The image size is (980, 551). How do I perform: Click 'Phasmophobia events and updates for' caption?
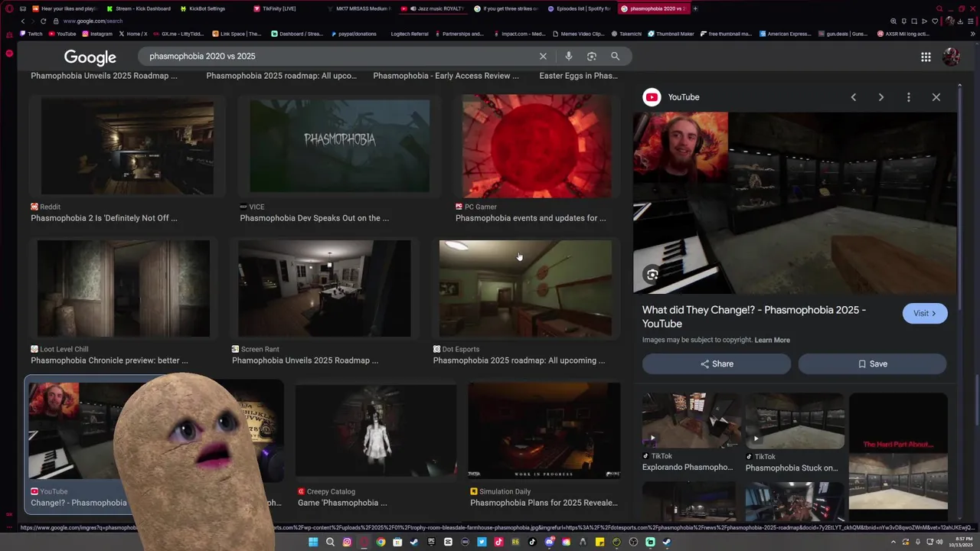coord(531,218)
